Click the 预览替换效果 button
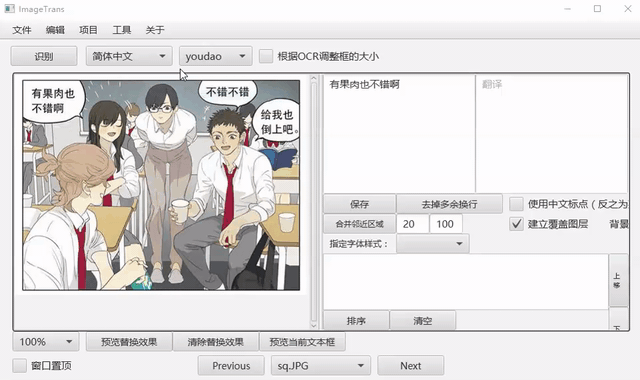This screenshot has width=640, height=380. coord(129,342)
